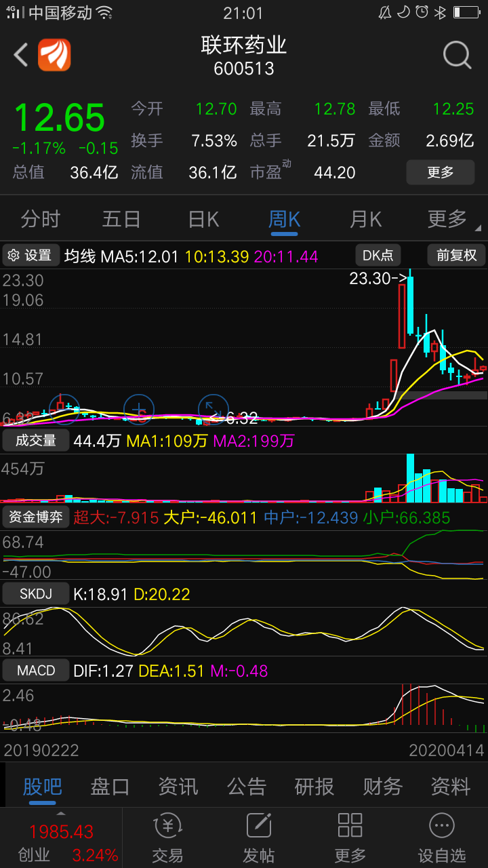This screenshot has height=868, width=488.
Task: Tap the circled marker over early candles
Action: pyautogui.click(x=64, y=410)
